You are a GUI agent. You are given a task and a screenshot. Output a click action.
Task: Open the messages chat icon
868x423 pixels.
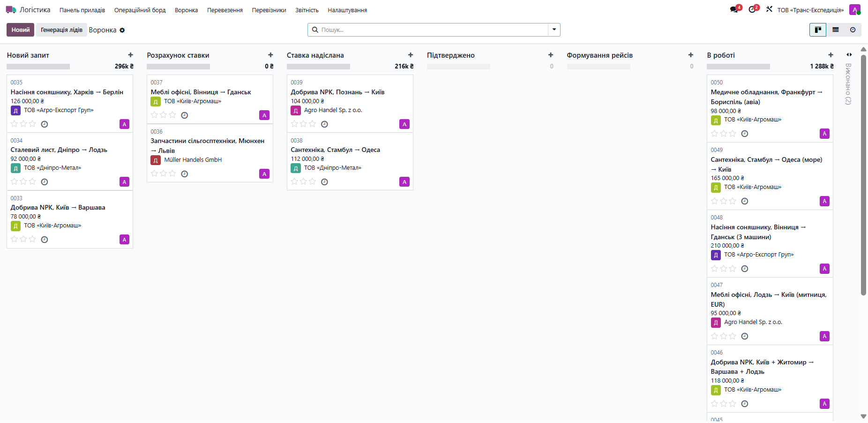tap(734, 10)
